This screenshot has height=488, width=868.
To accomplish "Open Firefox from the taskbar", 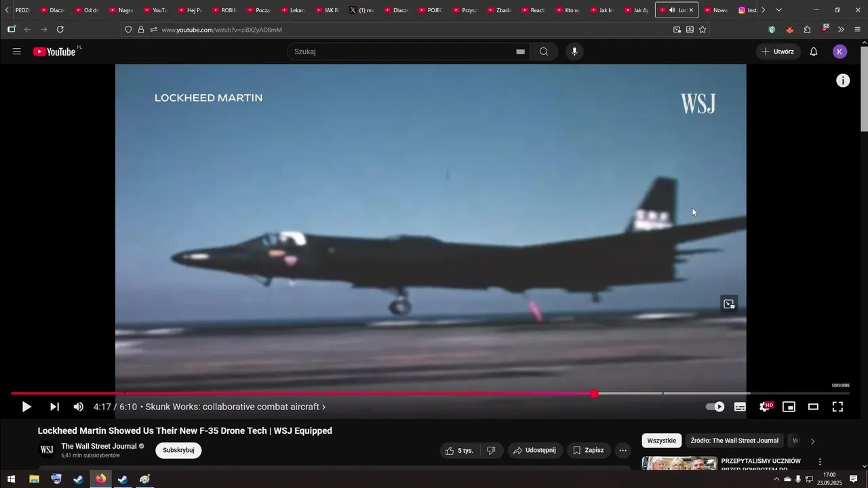I will pyautogui.click(x=100, y=479).
